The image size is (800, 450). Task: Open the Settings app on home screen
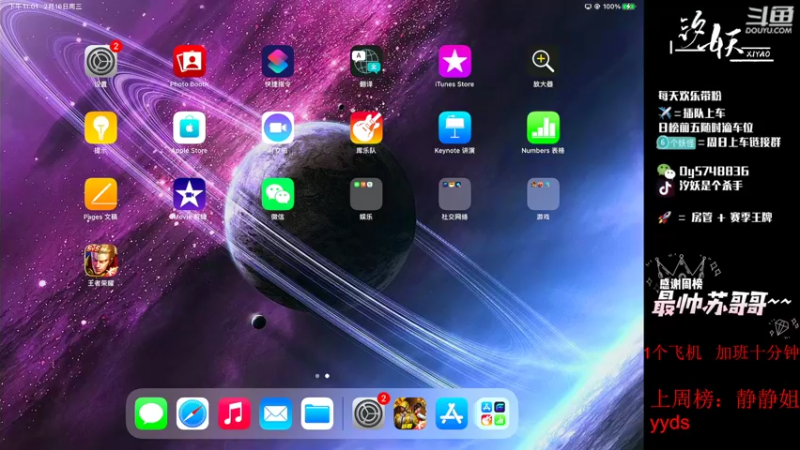click(101, 61)
